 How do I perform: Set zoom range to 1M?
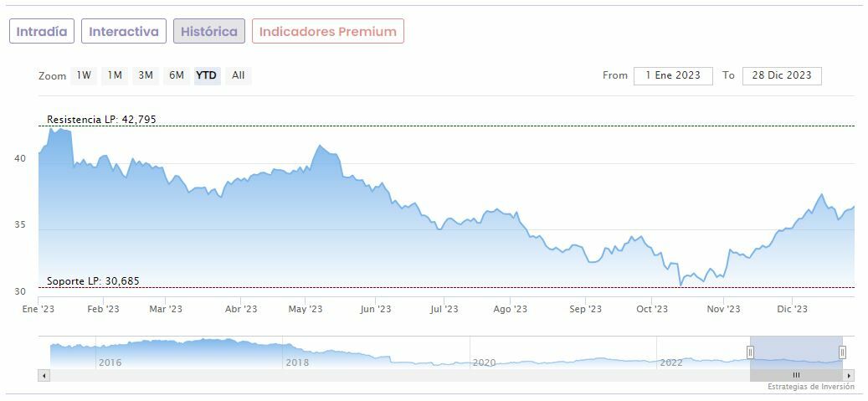pyautogui.click(x=115, y=75)
